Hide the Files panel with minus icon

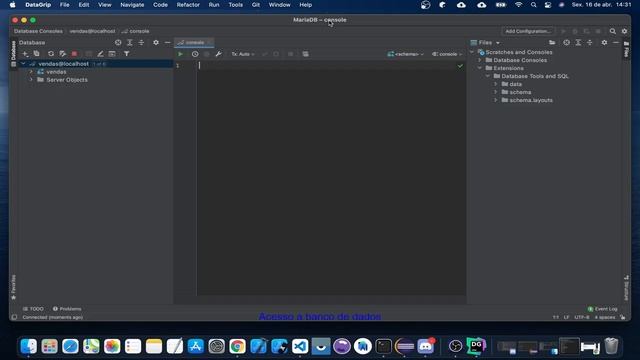click(616, 42)
